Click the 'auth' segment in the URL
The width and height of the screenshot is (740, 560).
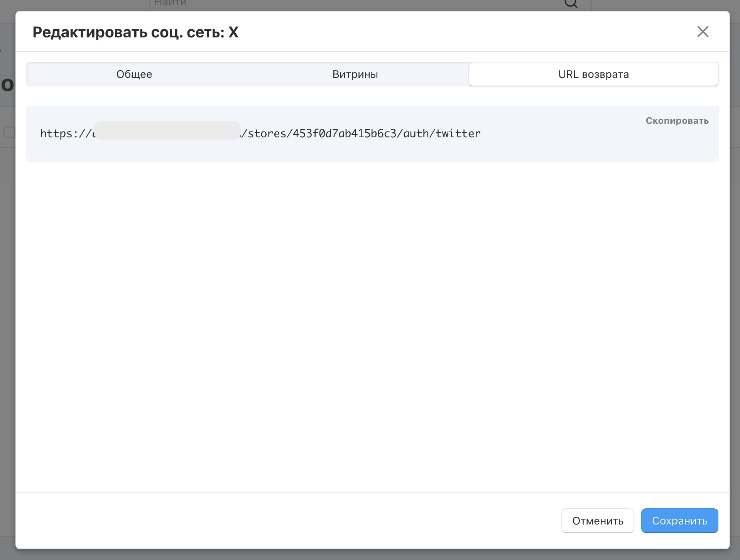click(x=416, y=133)
